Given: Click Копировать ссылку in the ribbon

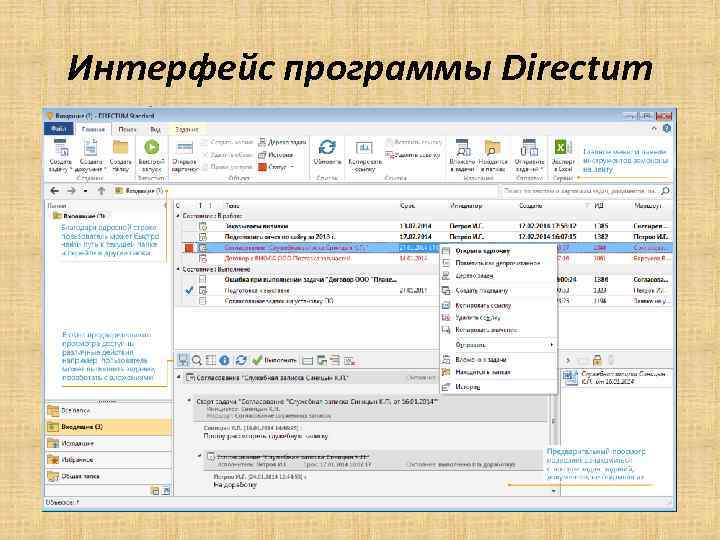Looking at the screenshot, I should point(365,156).
